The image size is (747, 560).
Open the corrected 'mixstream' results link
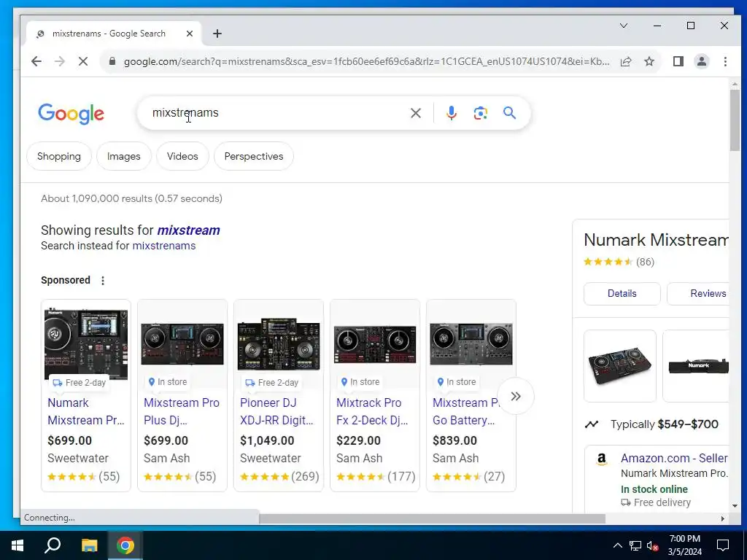(189, 230)
